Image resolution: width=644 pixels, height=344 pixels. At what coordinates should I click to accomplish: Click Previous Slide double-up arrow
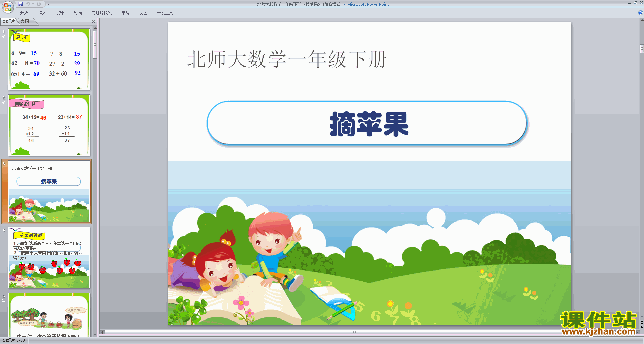coord(642,322)
